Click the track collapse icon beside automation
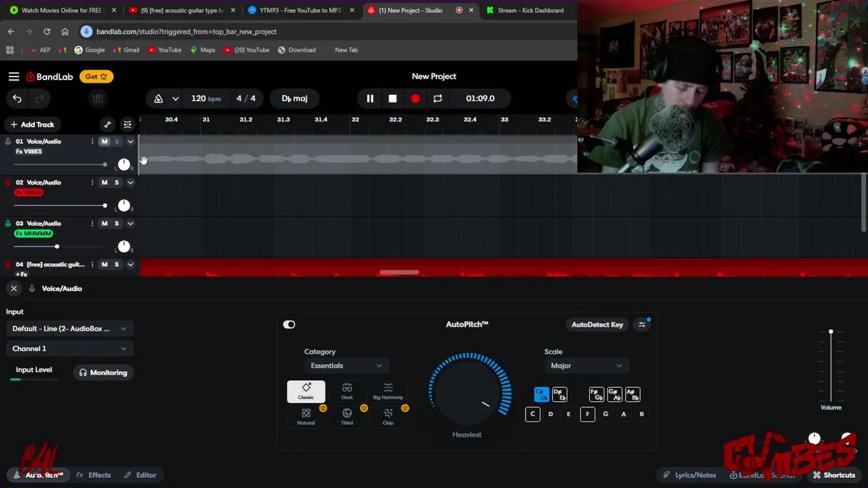This screenshot has height=488, width=868. point(127,125)
